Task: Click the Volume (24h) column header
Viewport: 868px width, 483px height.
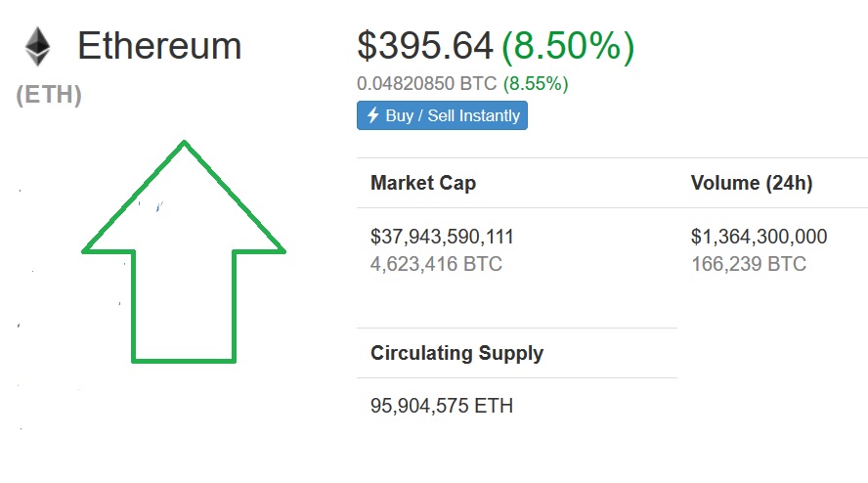Action: tap(752, 183)
